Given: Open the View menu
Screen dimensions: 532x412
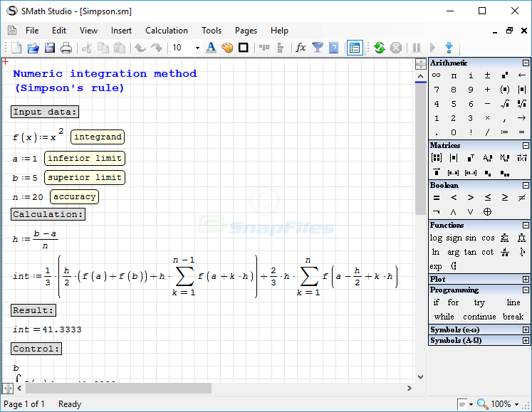Looking at the screenshot, I should click(x=88, y=31).
